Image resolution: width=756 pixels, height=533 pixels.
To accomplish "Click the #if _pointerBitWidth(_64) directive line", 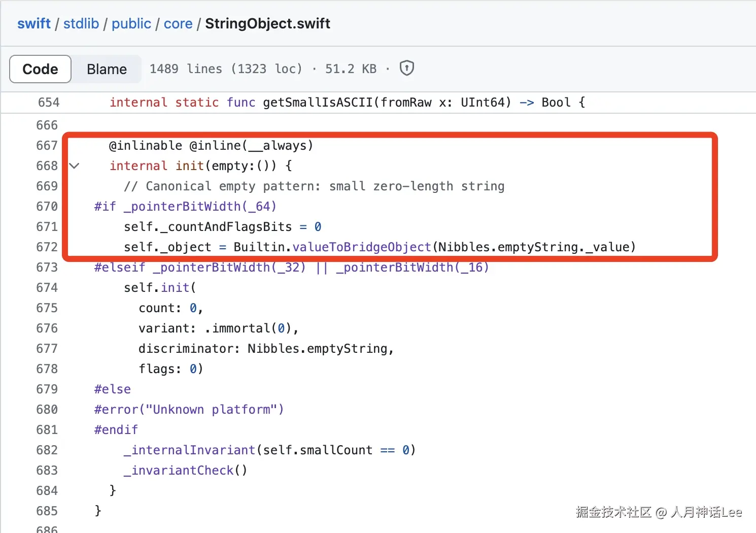I will pos(185,206).
